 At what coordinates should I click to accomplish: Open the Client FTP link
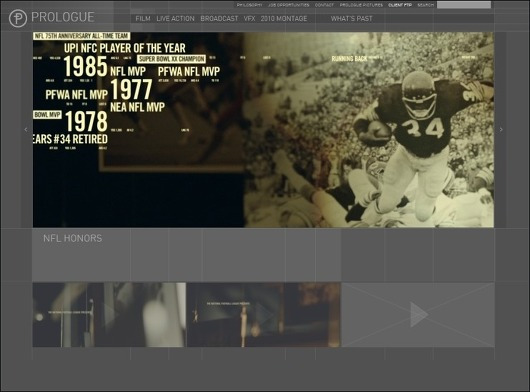(x=400, y=5)
